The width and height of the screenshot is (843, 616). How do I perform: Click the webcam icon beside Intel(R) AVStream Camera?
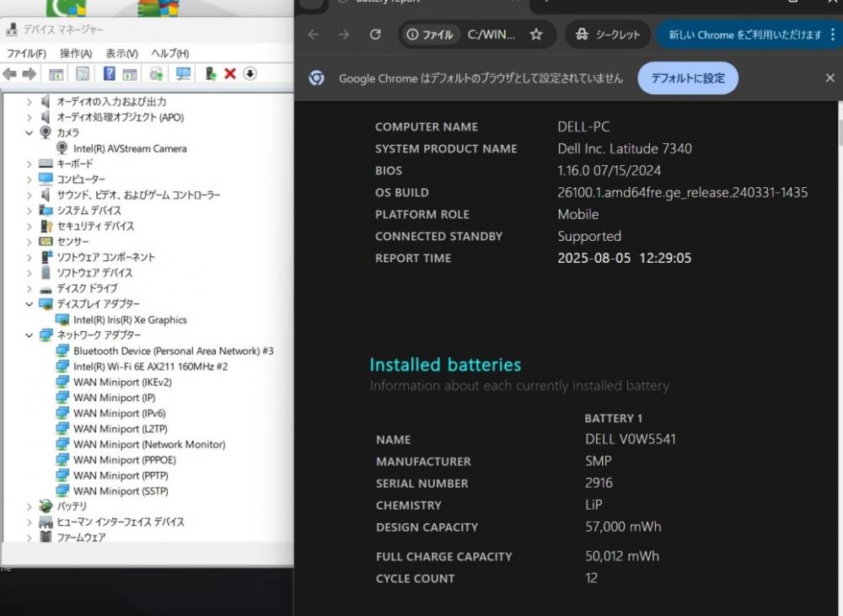(x=62, y=148)
